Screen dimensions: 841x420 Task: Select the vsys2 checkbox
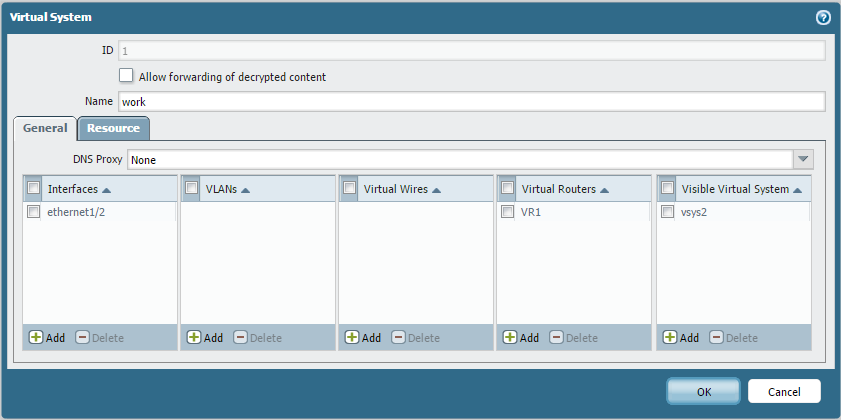pos(668,212)
